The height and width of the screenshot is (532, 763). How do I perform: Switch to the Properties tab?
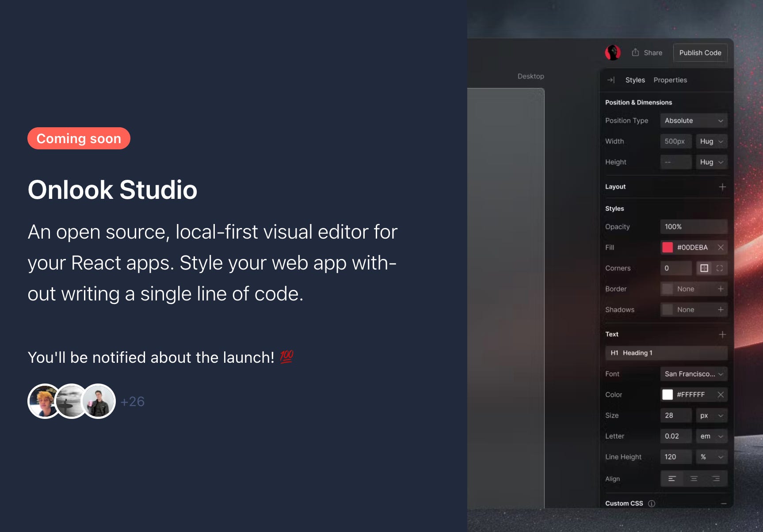pos(670,80)
